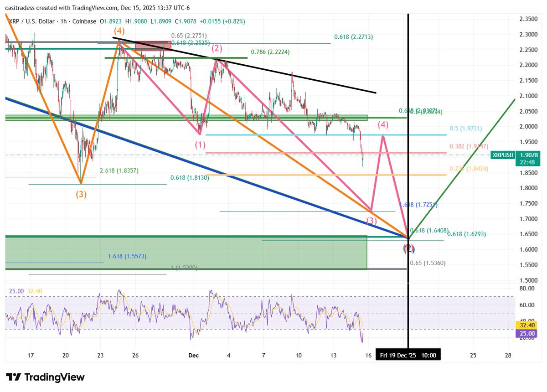This screenshot has width=547, height=392.
Task: Select the 0.5 (1.9731) retracement label
Action: coord(466,129)
